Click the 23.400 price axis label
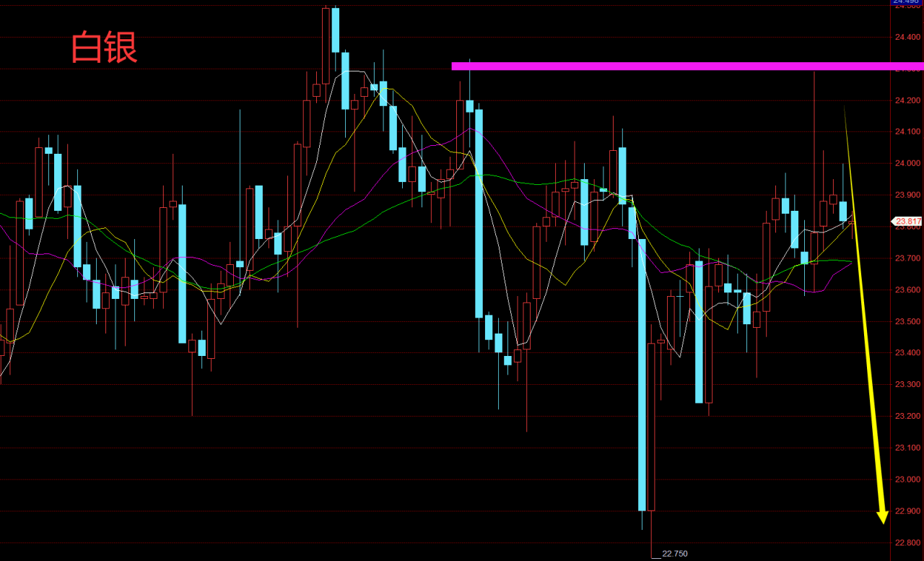Image resolution: width=924 pixels, height=561 pixels. coord(908,353)
